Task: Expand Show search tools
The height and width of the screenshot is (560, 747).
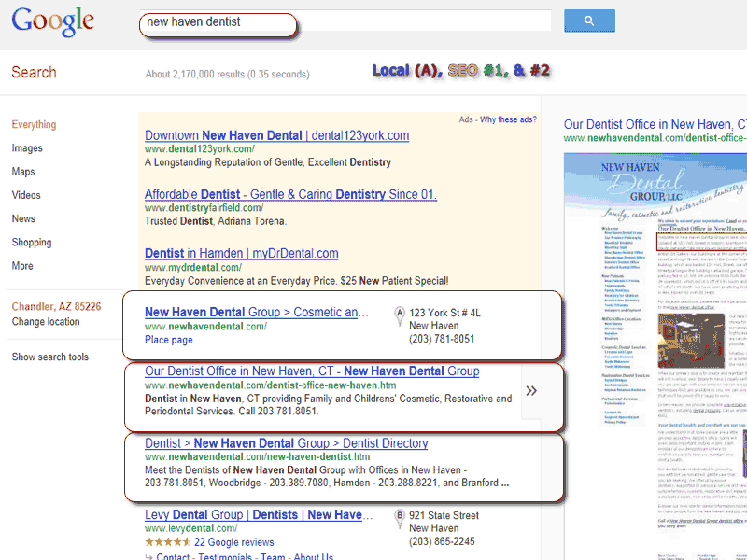Action: pyautogui.click(x=50, y=357)
